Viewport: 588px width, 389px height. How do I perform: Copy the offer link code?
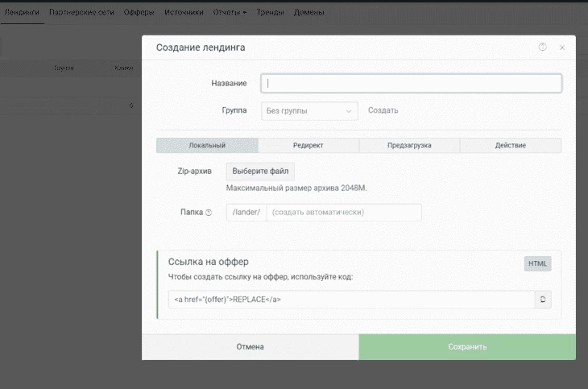(x=543, y=300)
